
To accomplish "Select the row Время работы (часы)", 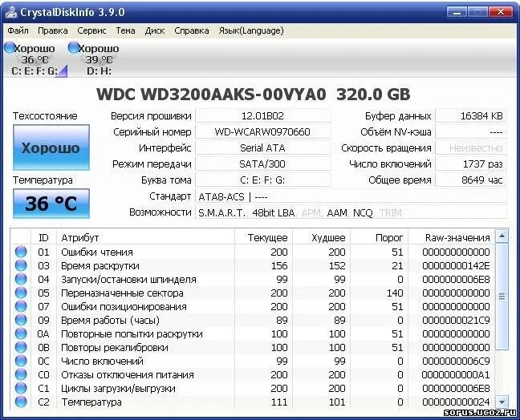I will 252,321.
